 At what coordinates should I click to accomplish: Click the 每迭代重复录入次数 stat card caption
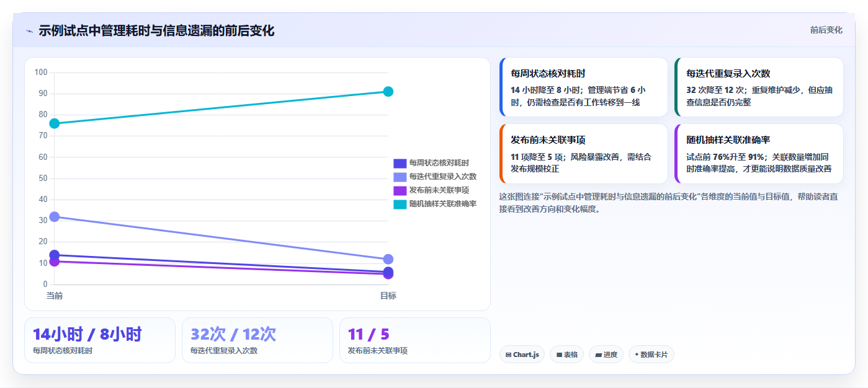[x=224, y=351]
